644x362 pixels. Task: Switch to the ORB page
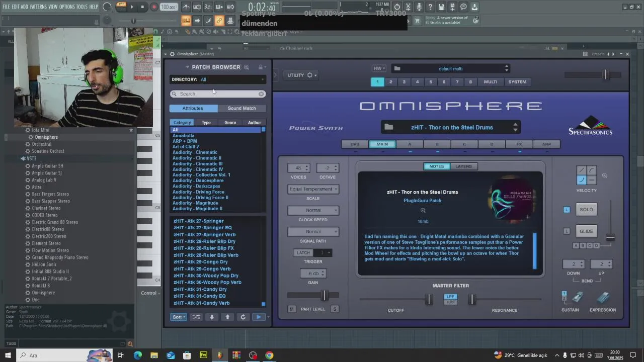point(355,144)
